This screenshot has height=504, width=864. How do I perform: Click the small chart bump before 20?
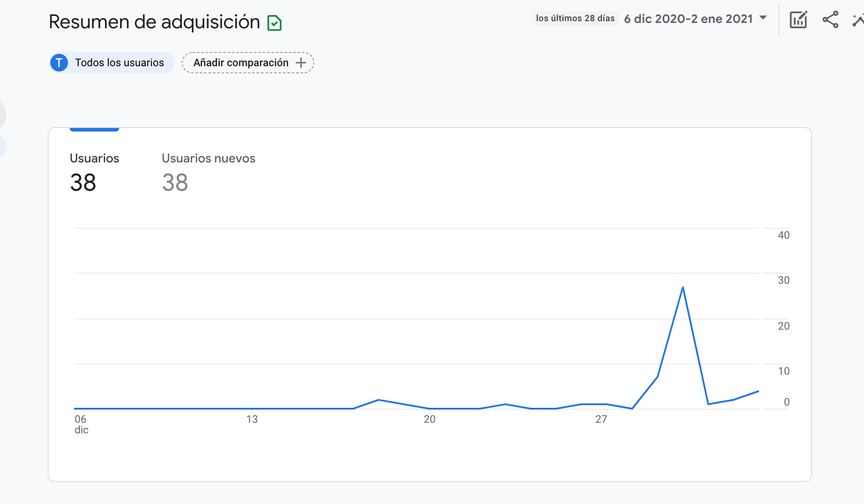point(379,400)
